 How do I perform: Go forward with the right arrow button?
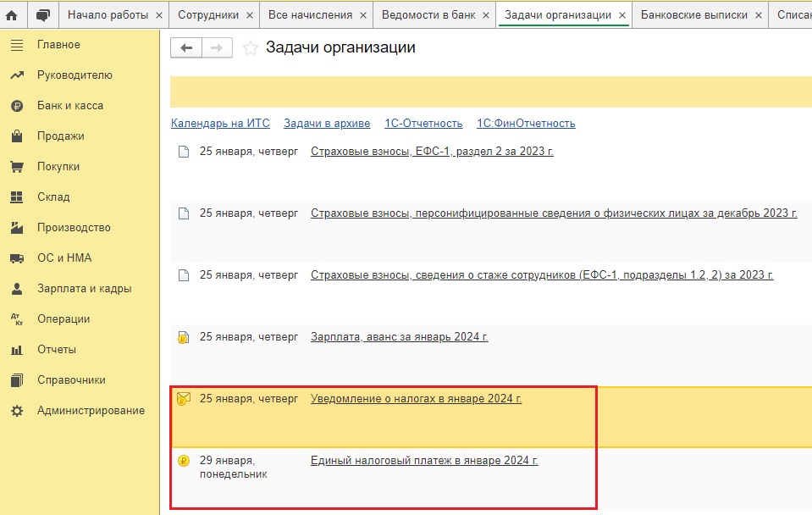point(217,47)
